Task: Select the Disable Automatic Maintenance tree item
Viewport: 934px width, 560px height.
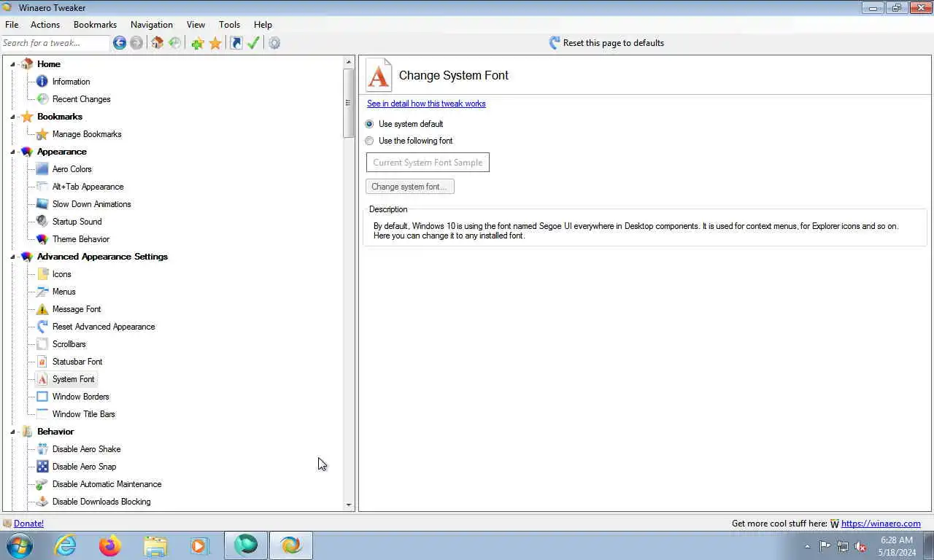Action: pyautogui.click(x=107, y=484)
